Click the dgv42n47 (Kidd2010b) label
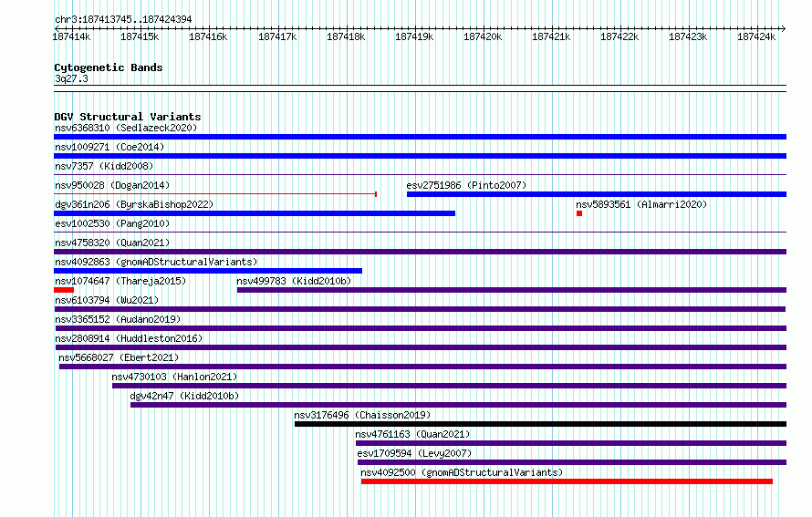Image resolution: width=812 pixels, height=517 pixels. pyautogui.click(x=184, y=396)
